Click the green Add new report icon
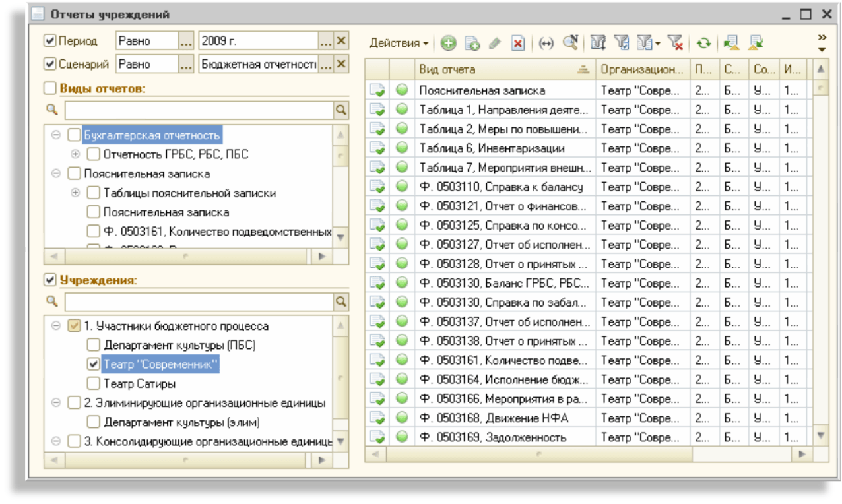Viewport: 842px width, 504px height. tap(449, 43)
